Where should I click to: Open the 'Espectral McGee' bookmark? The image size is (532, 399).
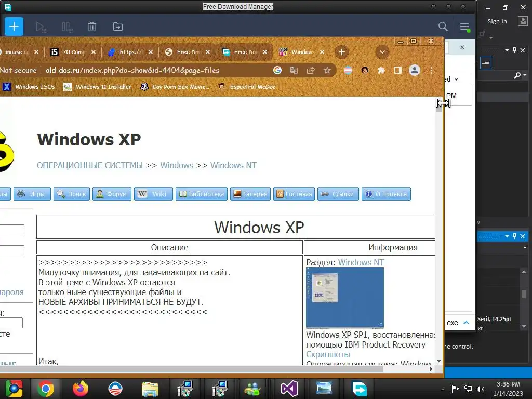tap(247, 87)
